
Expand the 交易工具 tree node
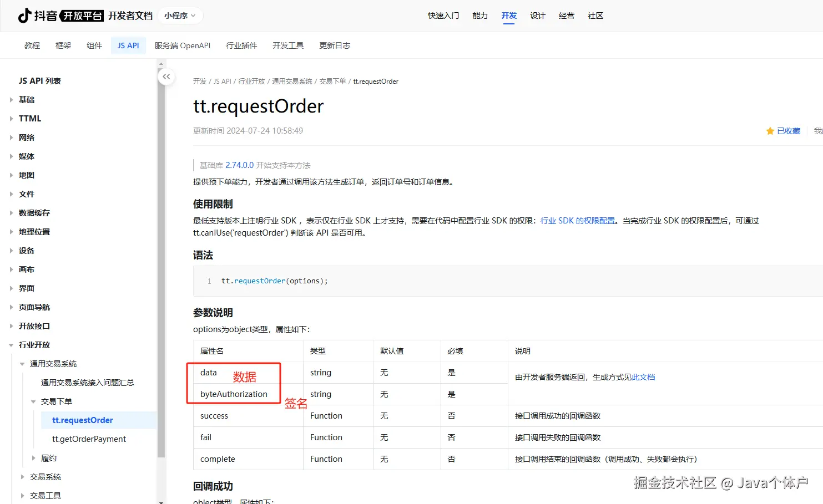pos(22,496)
